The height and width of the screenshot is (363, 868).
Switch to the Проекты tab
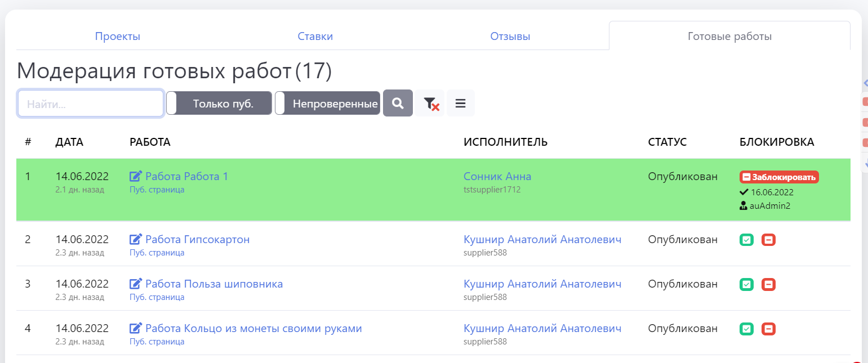click(x=117, y=37)
